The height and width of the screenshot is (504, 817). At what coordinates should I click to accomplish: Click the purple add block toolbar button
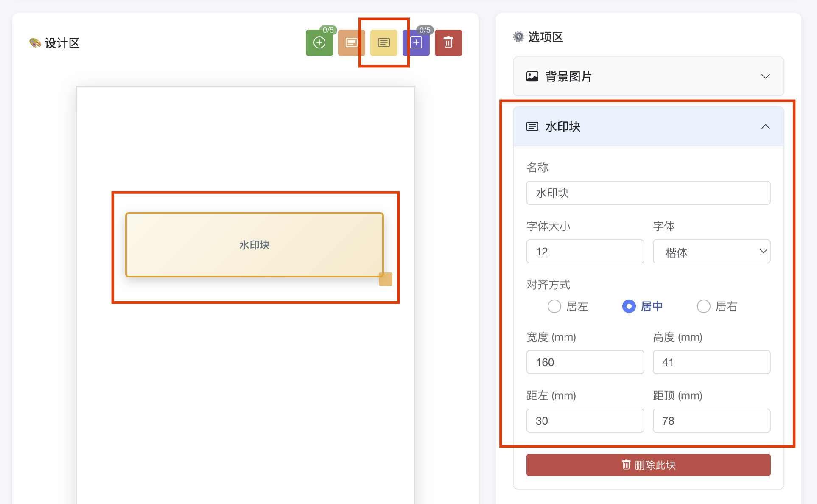tap(416, 42)
